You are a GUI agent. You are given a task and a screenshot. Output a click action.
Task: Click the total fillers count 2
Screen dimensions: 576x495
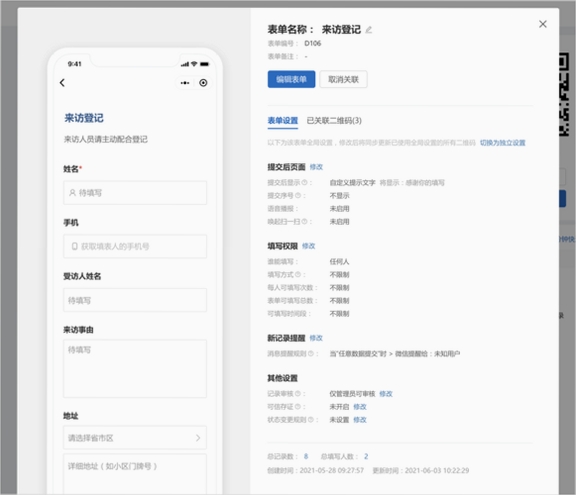click(x=366, y=456)
